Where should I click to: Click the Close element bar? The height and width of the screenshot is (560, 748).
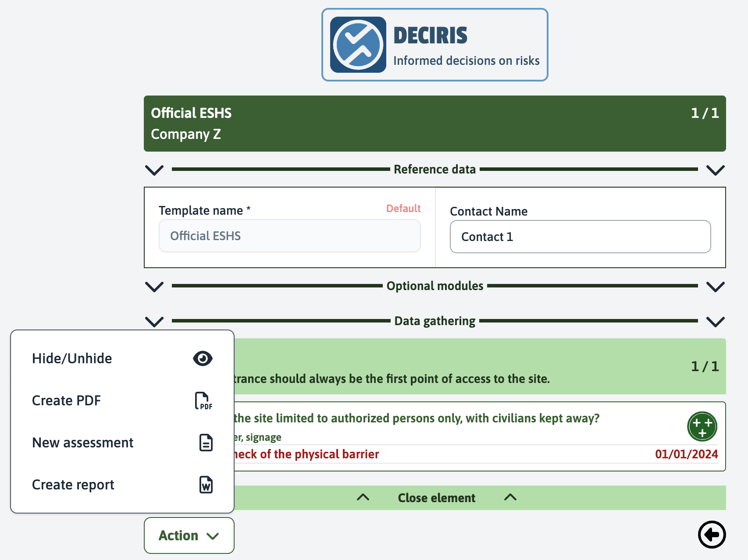(x=436, y=498)
